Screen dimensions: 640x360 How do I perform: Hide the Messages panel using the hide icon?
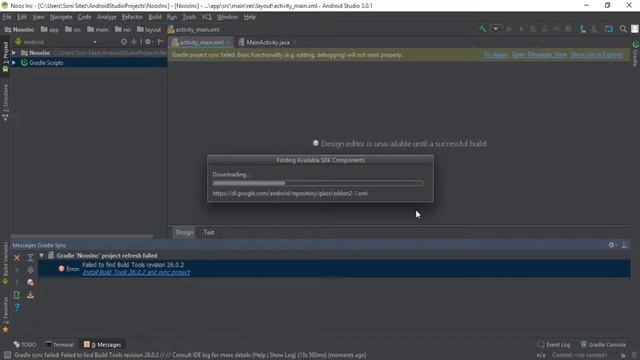click(625, 245)
